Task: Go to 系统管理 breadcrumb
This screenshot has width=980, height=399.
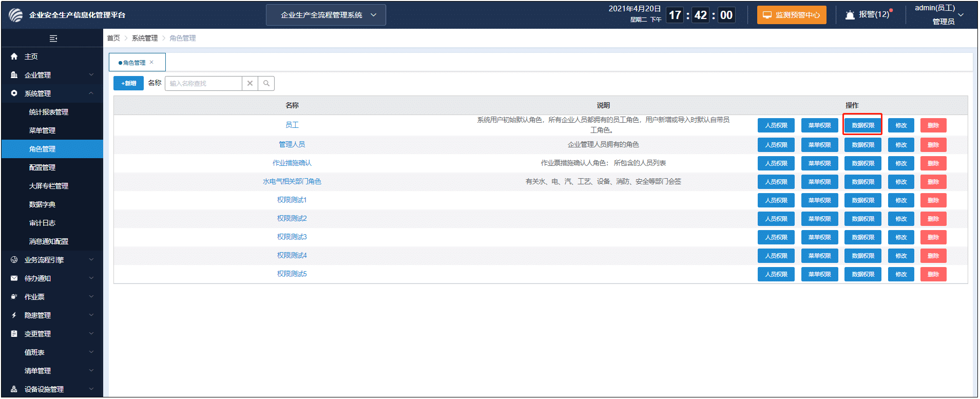Action: point(145,38)
